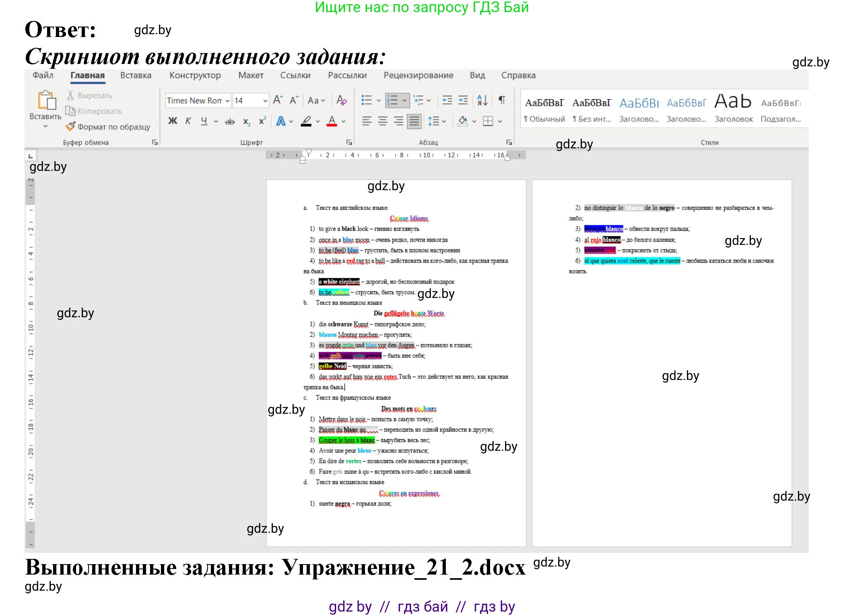Toggle bold with the Ж button
Screen dimensions: 845x616
coord(172,121)
